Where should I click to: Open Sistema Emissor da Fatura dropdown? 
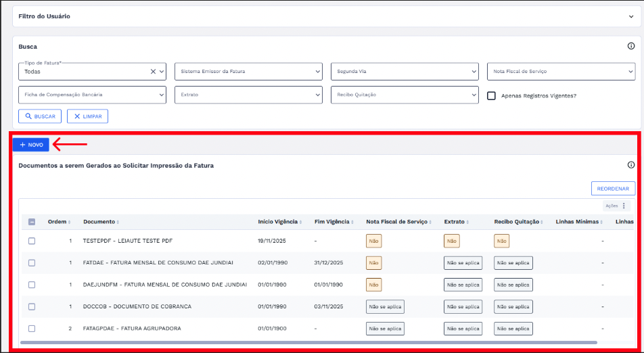[x=248, y=71]
